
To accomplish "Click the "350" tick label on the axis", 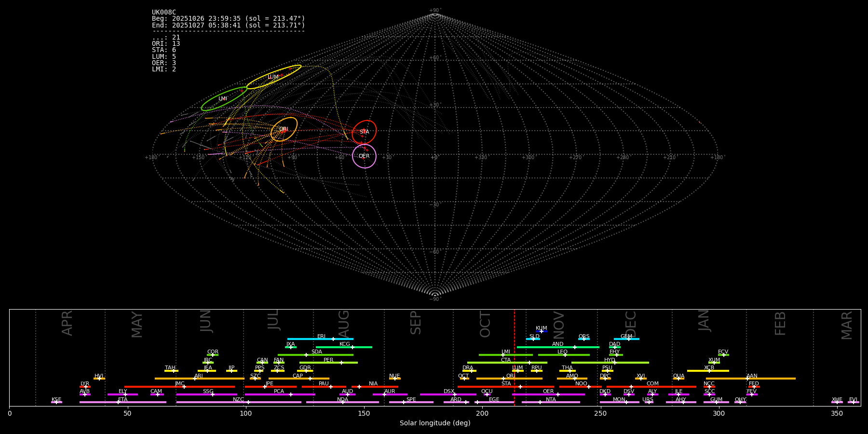I will point(837,413).
